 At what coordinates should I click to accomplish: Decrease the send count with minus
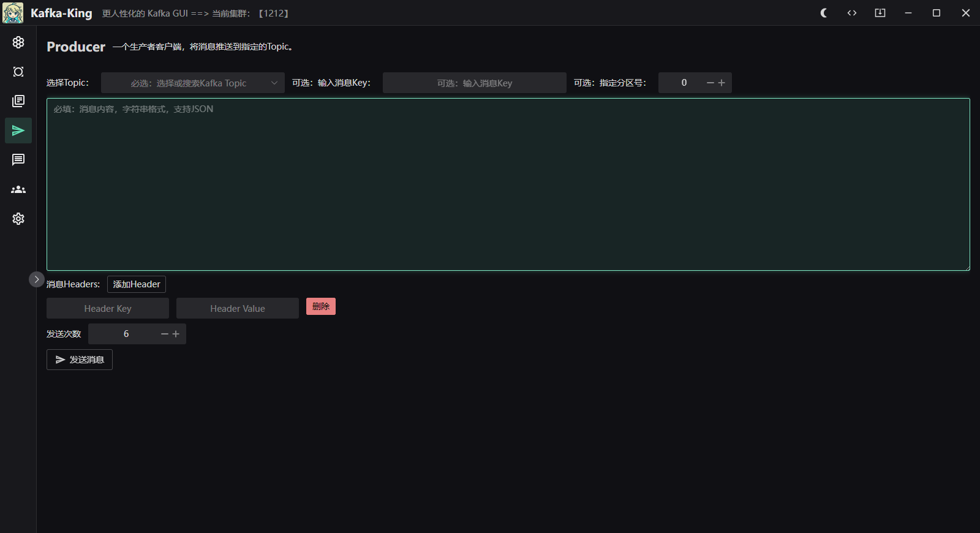pos(165,334)
